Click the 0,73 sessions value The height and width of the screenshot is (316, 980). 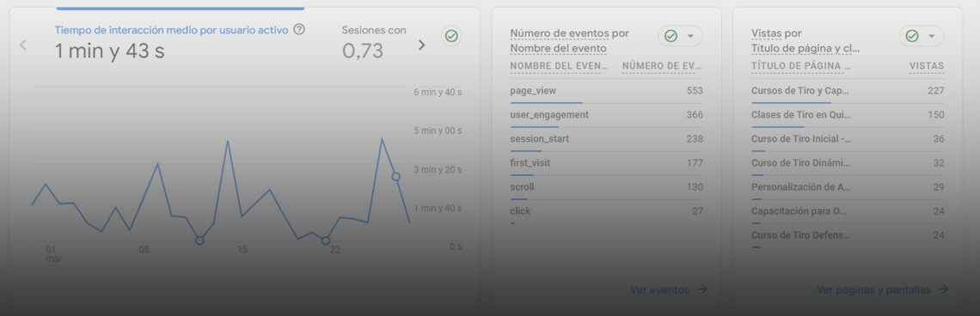tap(363, 52)
